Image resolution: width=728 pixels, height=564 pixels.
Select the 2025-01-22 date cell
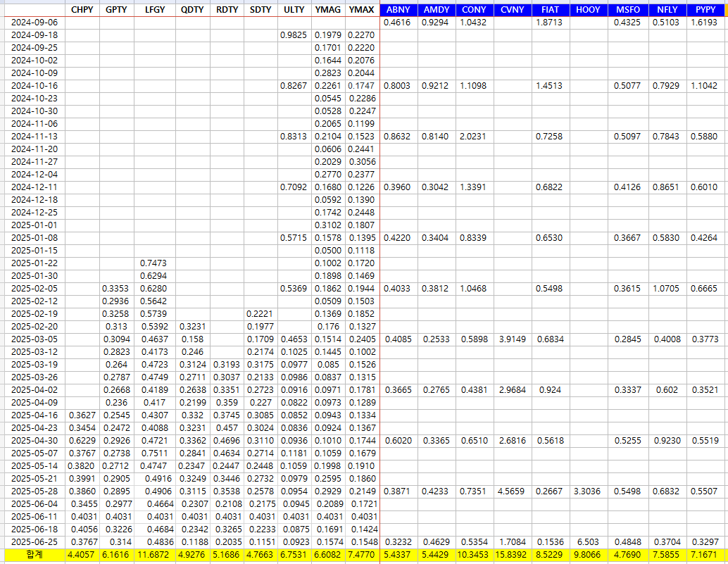[34, 263]
